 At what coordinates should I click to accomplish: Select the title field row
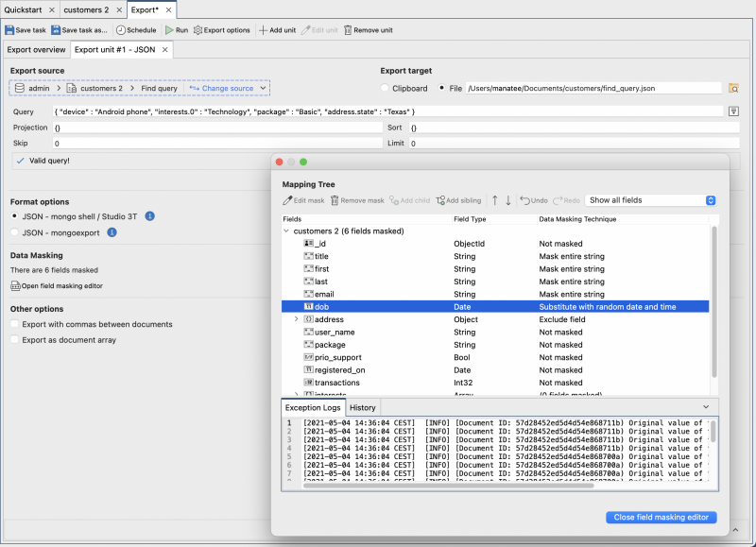(x=495, y=256)
